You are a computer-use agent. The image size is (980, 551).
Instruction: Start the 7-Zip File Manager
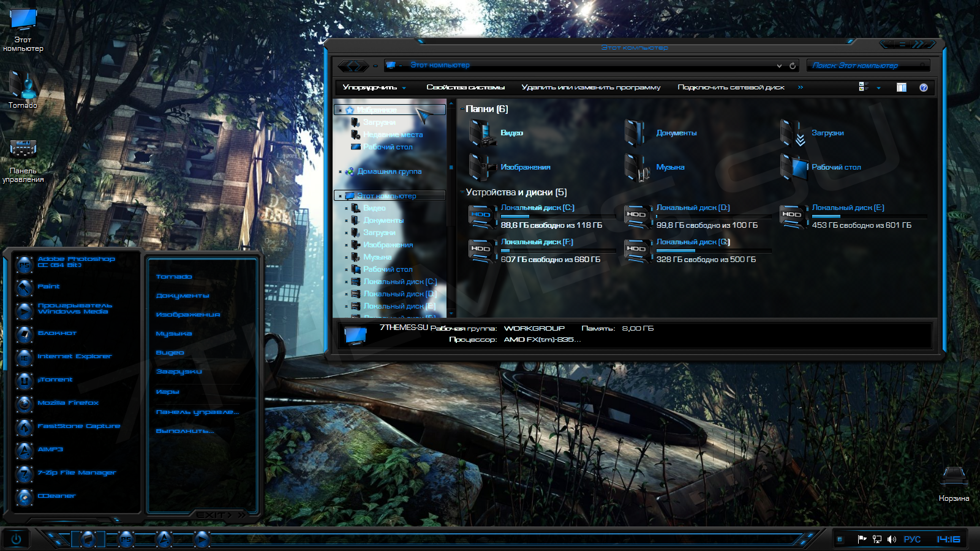(77, 473)
